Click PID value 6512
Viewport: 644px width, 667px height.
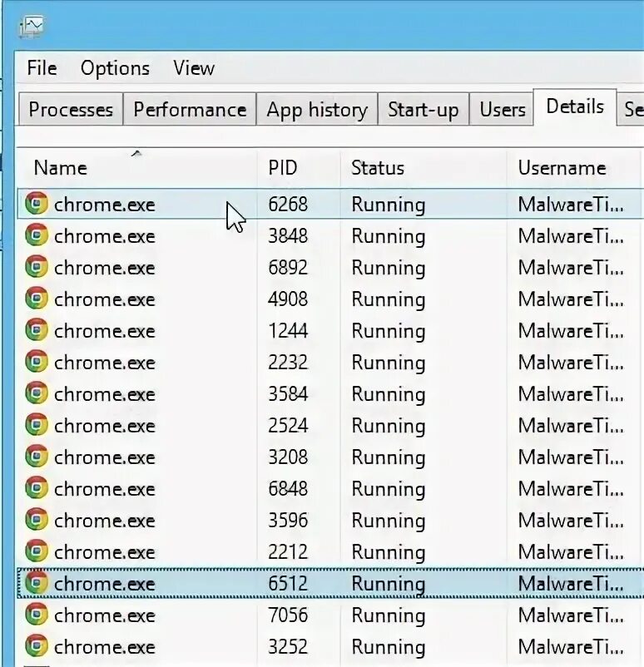[x=288, y=583]
